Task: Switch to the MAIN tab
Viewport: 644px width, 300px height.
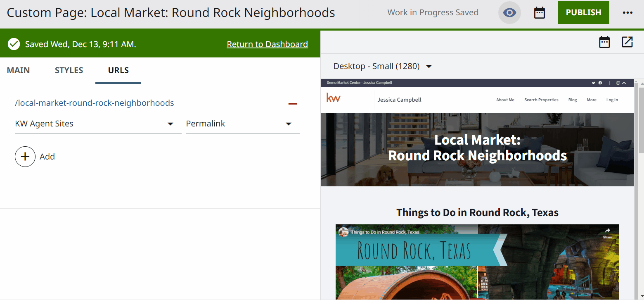Action: [x=19, y=70]
